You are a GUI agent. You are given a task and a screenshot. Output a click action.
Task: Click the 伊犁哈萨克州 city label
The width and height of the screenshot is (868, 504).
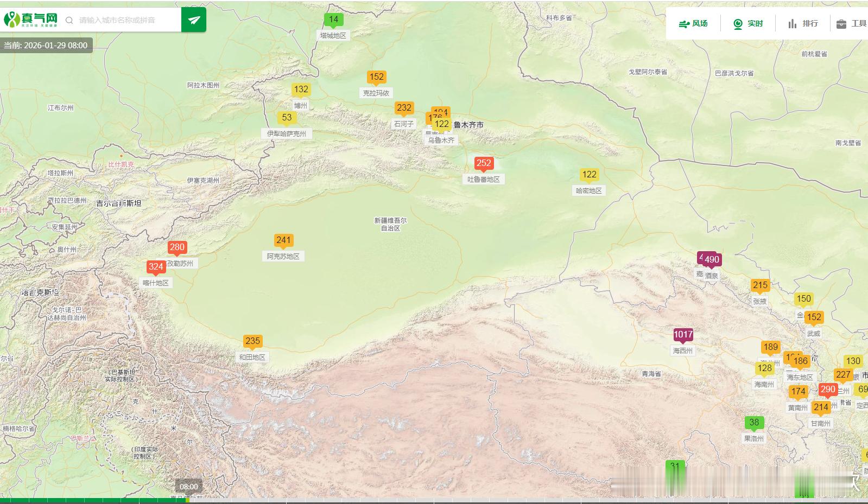click(287, 133)
